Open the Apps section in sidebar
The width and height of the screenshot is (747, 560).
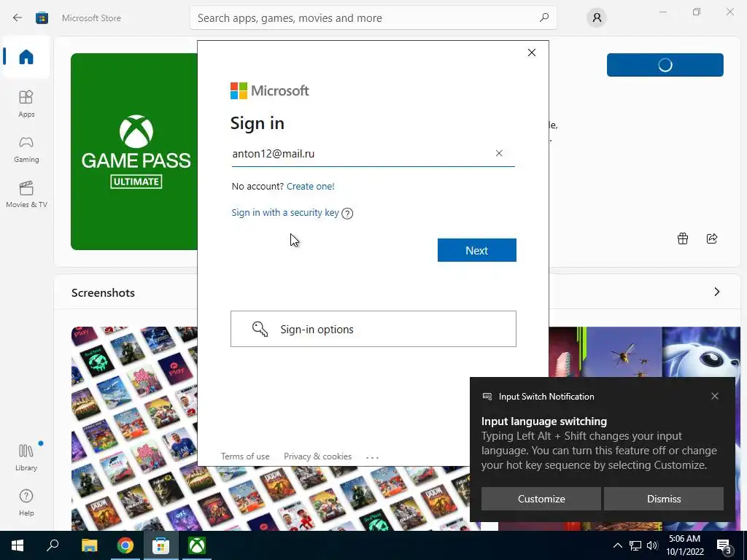point(26,104)
